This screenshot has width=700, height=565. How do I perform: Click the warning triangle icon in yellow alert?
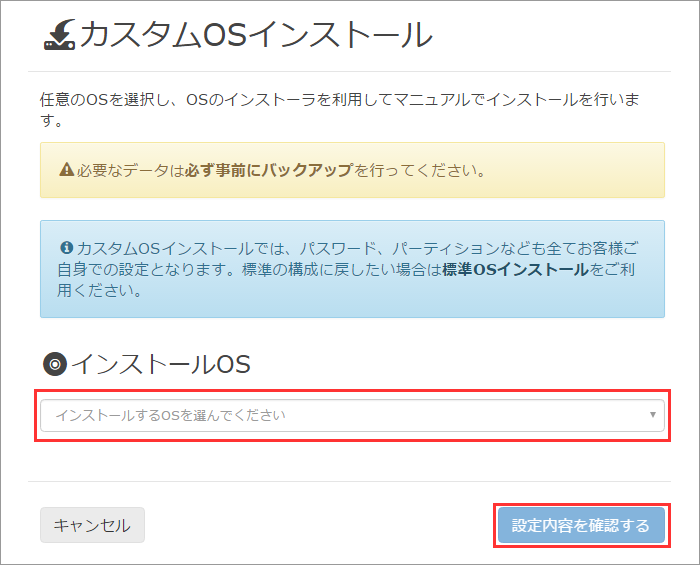pos(66,170)
